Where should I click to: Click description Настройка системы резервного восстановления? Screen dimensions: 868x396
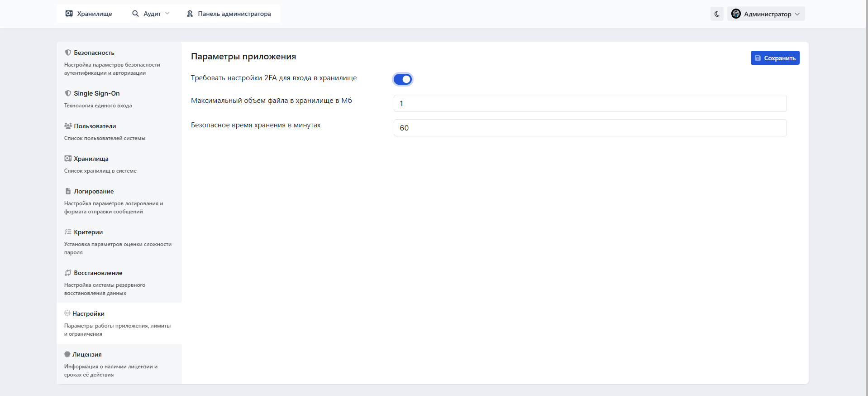coord(105,289)
